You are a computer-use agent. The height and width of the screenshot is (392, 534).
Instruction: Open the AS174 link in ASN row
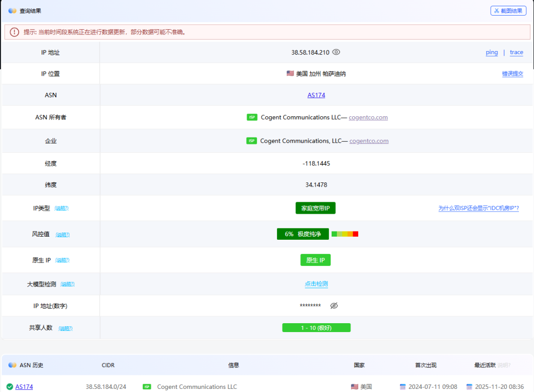point(316,95)
